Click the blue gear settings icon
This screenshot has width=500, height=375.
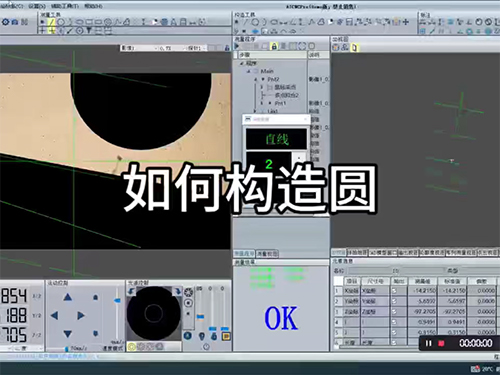tap(5, 22)
